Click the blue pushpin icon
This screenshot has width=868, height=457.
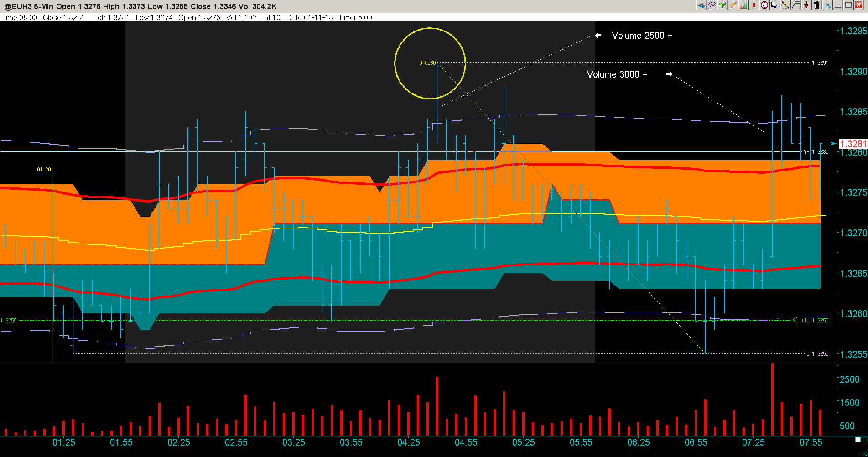click(827, 5)
